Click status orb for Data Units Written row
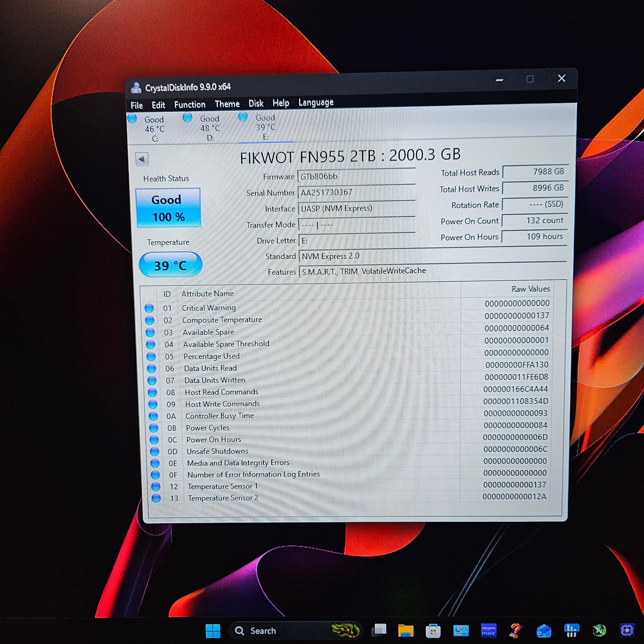Viewport: 644px width, 644px height. [152, 380]
